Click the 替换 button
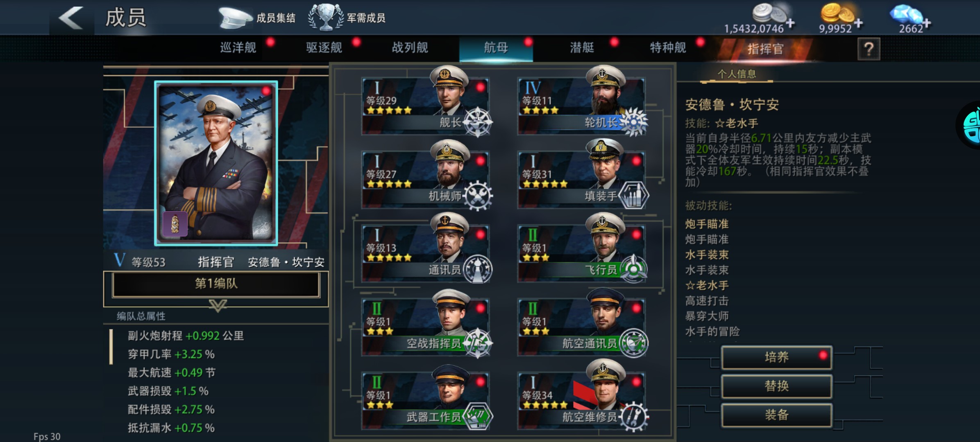Viewport: 980px width, 442px height. coord(777,386)
